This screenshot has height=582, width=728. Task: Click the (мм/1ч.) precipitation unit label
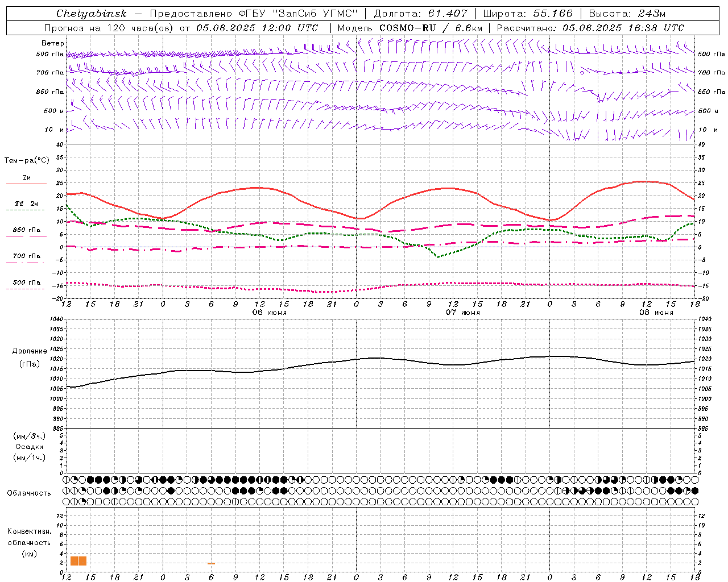pos(30,458)
